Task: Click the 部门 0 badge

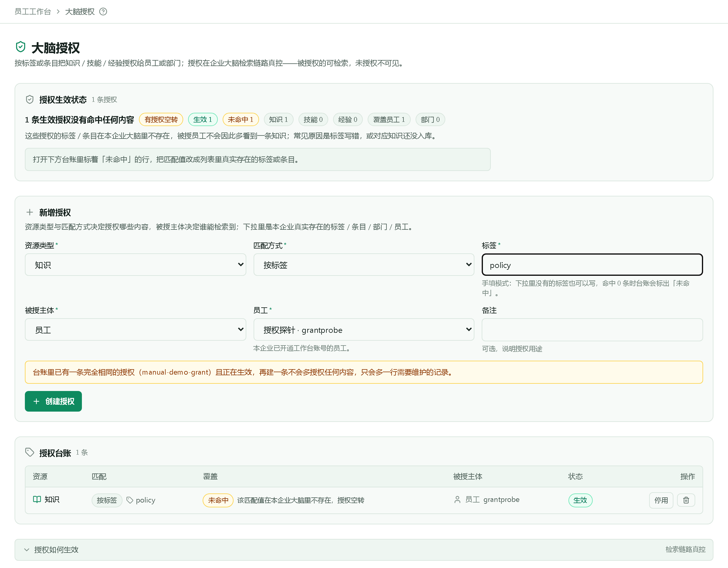Action: pos(430,120)
